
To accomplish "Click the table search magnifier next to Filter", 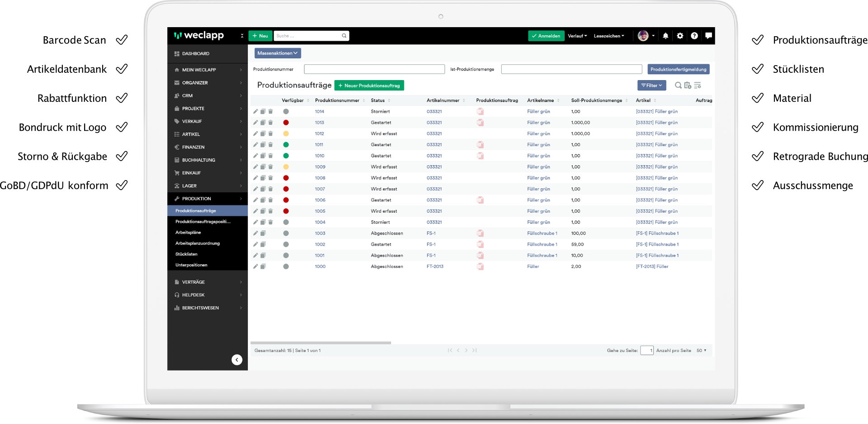I will pos(678,85).
